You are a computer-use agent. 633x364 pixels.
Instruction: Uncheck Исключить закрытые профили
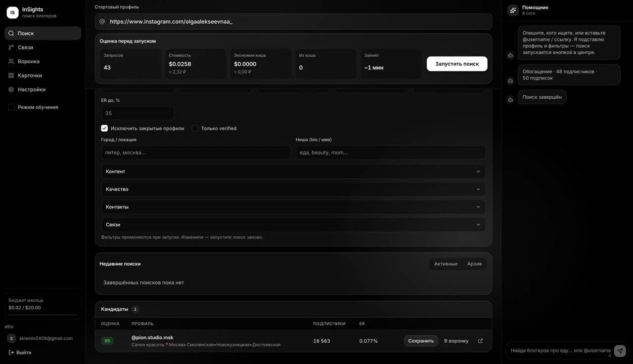click(x=104, y=128)
